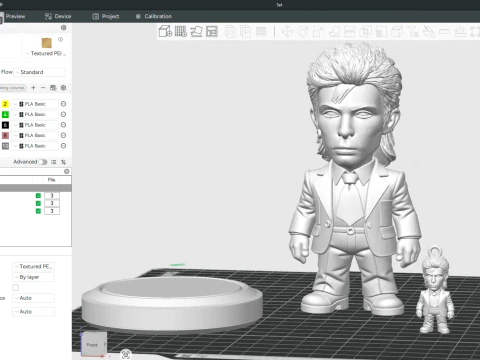Select the Cut tool in toolbar
Image resolution: width=480 pixels, height=360 pixels.
pyautogui.click(x=349, y=32)
